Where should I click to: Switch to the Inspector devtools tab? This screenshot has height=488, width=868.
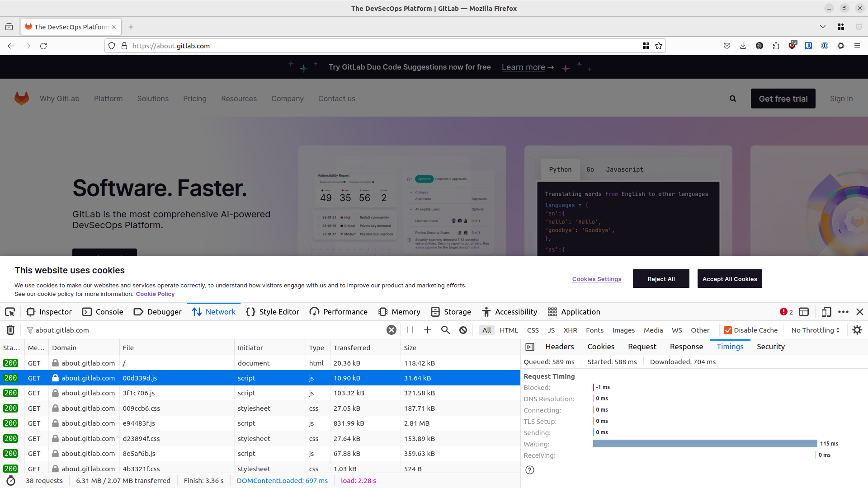(x=49, y=312)
